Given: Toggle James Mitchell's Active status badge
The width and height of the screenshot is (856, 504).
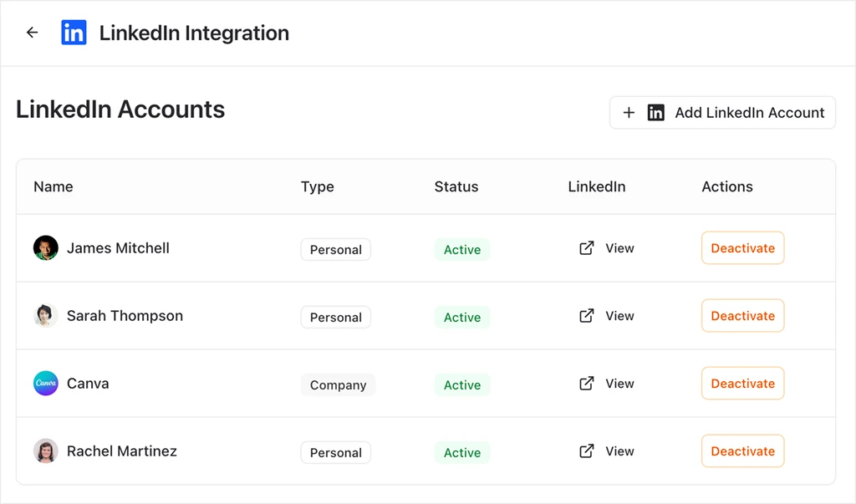Looking at the screenshot, I should [x=461, y=248].
